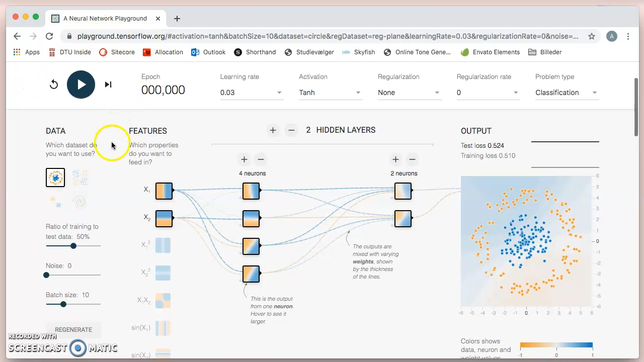Open a new browser tab
Screen dimensions: 644x362
tap(177, 19)
